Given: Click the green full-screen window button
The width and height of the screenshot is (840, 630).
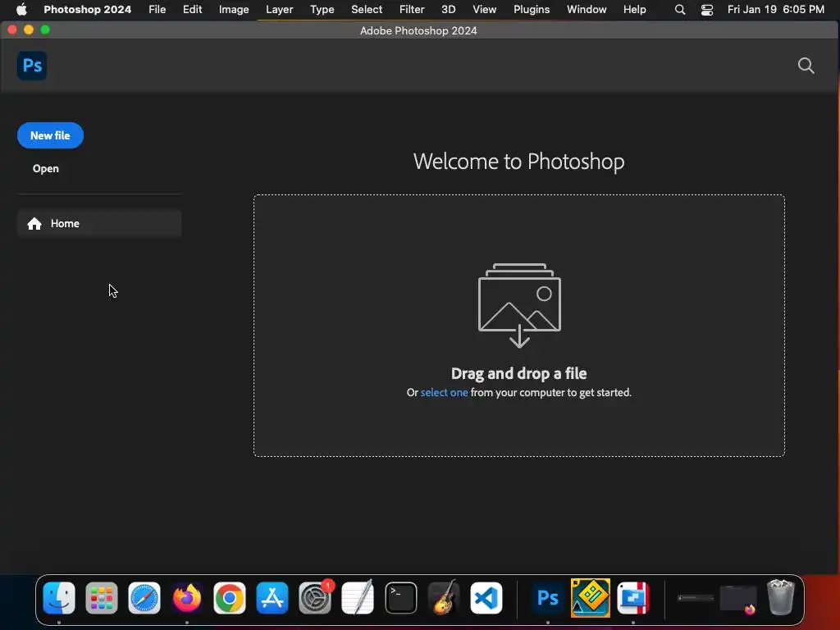Looking at the screenshot, I should coord(45,30).
